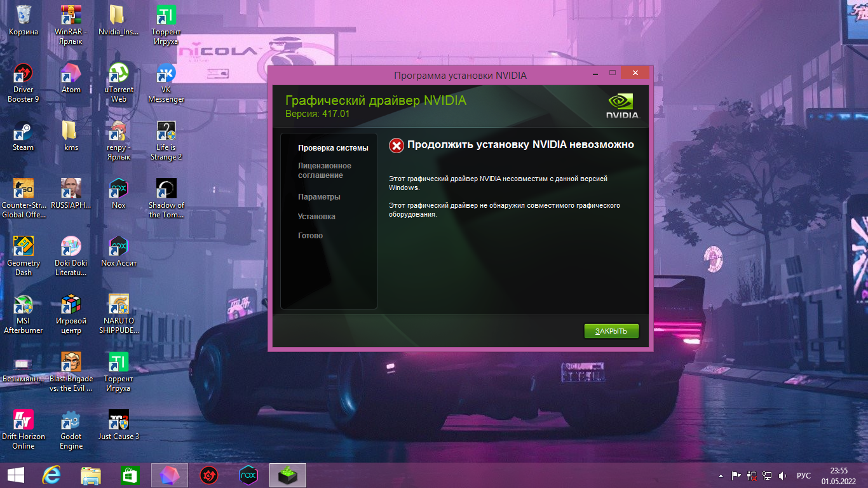Open Nox player from the taskbar

pos(248,475)
